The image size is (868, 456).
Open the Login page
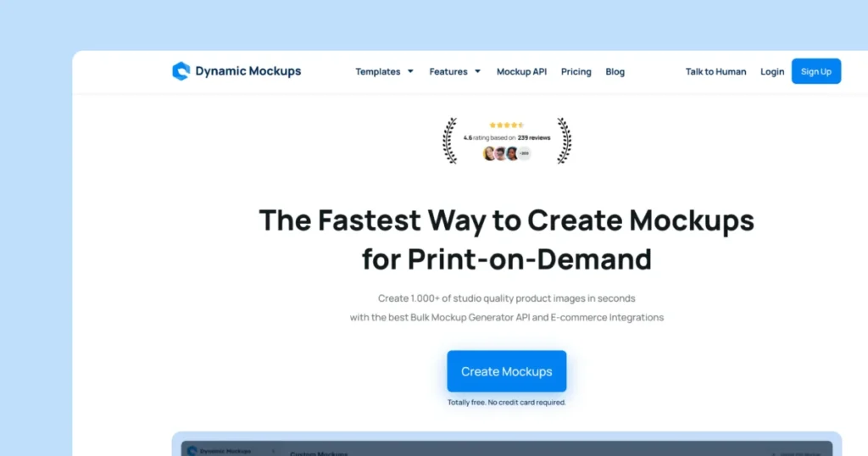772,71
